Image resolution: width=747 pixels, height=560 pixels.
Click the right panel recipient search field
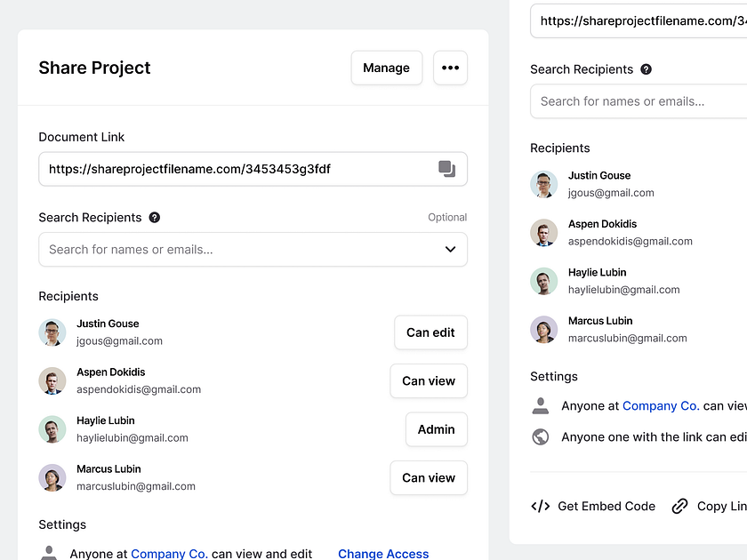636,101
